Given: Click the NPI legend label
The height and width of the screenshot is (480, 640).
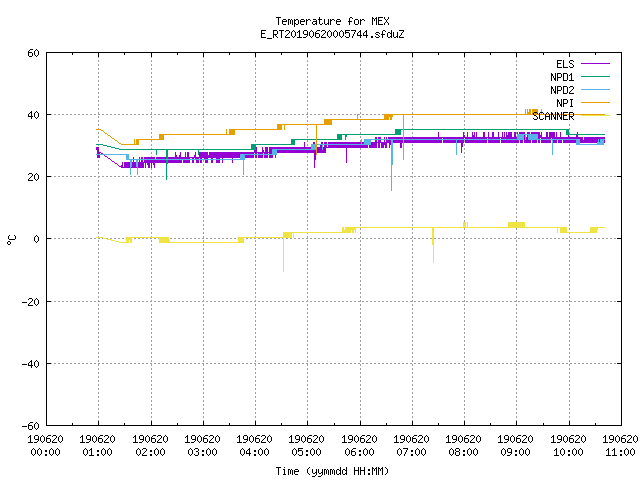Looking at the screenshot, I should tap(565, 103).
